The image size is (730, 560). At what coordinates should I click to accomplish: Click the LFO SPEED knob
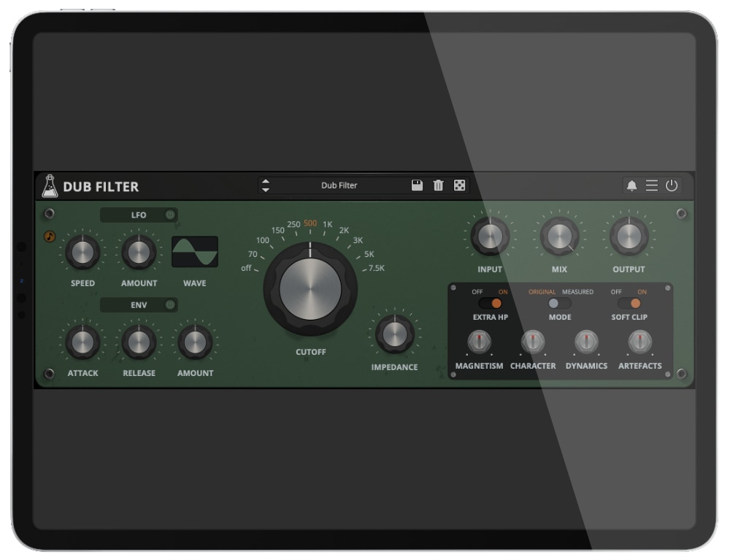tap(82, 253)
